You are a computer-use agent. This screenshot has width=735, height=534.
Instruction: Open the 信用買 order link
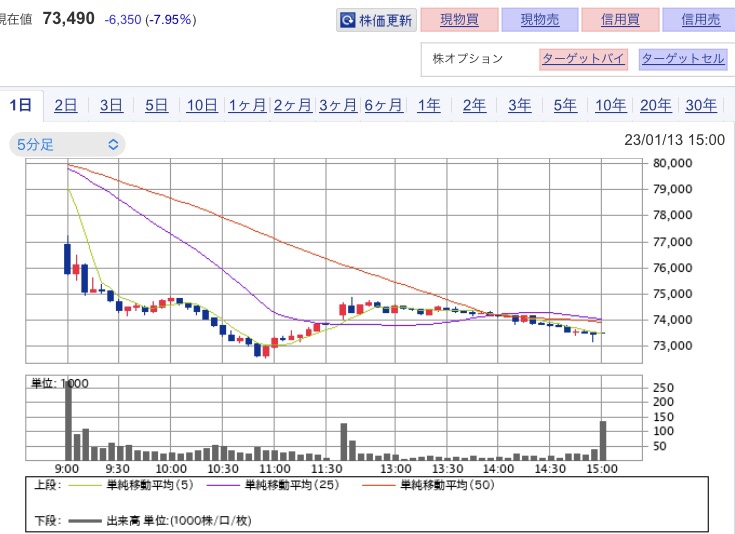click(x=620, y=20)
